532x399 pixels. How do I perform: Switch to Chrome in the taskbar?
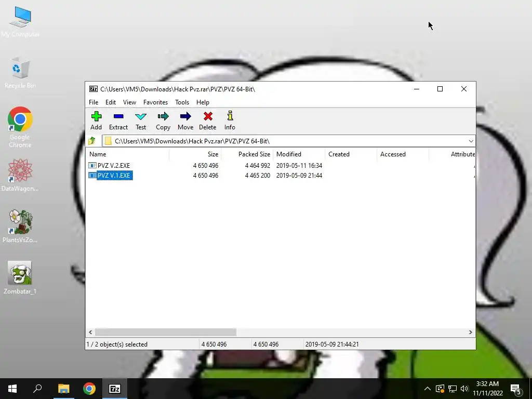[x=89, y=389]
